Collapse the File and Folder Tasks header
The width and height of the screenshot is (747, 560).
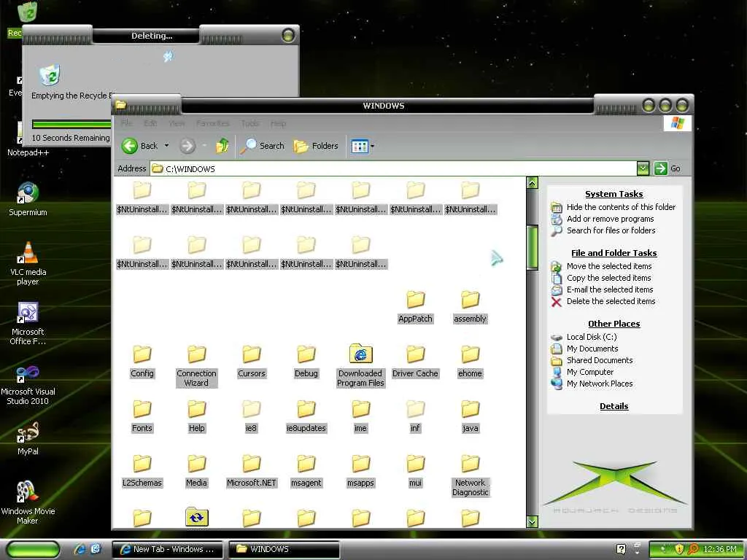coord(614,253)
